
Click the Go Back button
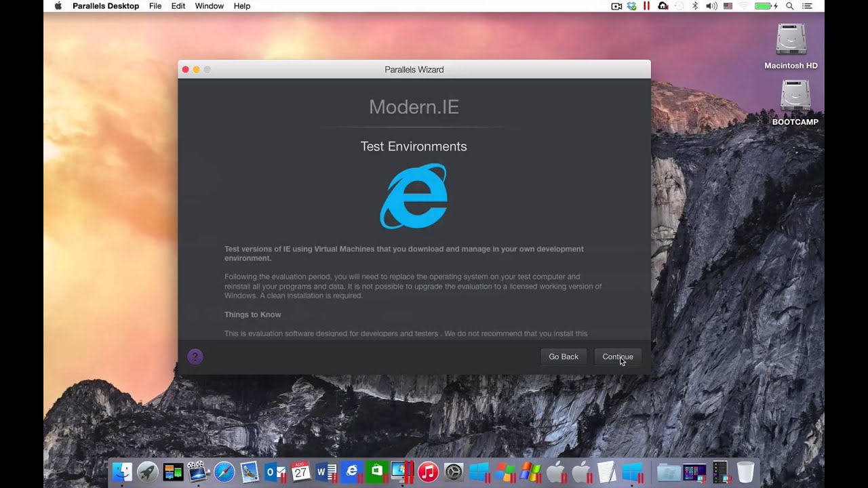pos(564,357)
